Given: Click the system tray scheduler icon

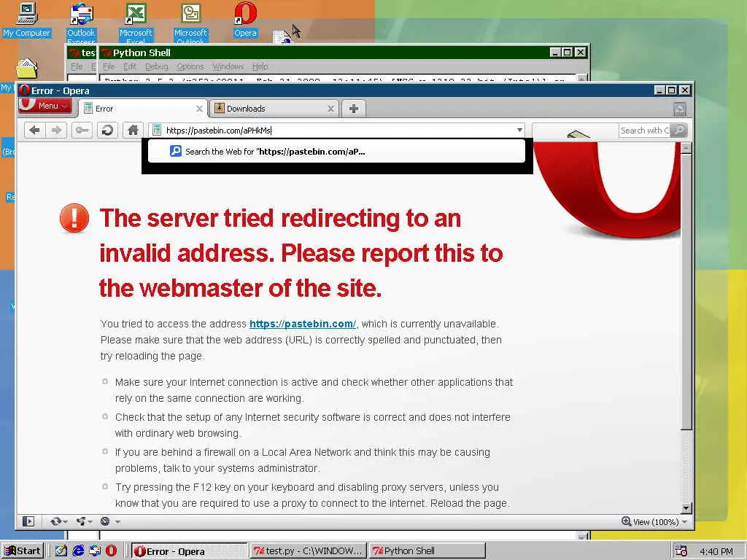Looking at the screenshot, I should 681,551.
